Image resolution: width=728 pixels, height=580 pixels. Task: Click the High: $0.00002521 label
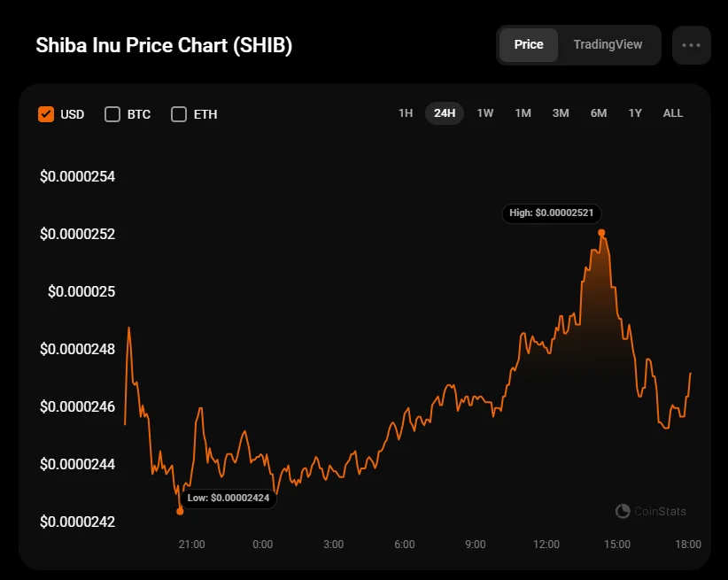coord(551,213)
